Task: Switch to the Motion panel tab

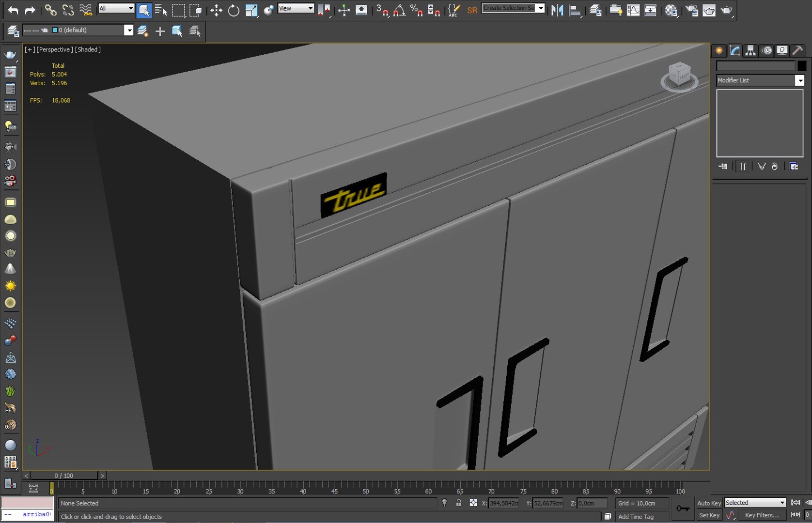Action: point(767,50)
